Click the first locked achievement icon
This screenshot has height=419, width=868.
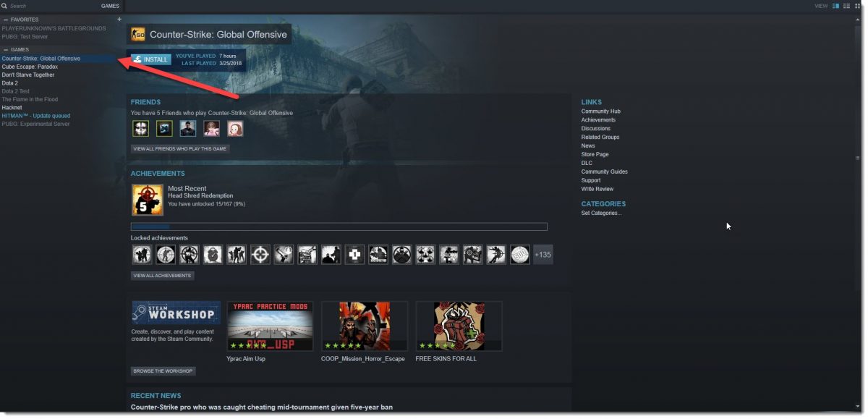pos(141,254)
